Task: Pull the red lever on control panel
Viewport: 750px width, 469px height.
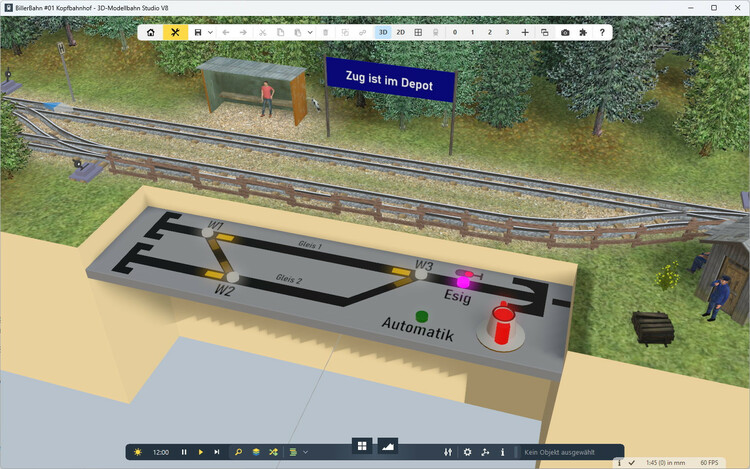Action: [502, 325]
